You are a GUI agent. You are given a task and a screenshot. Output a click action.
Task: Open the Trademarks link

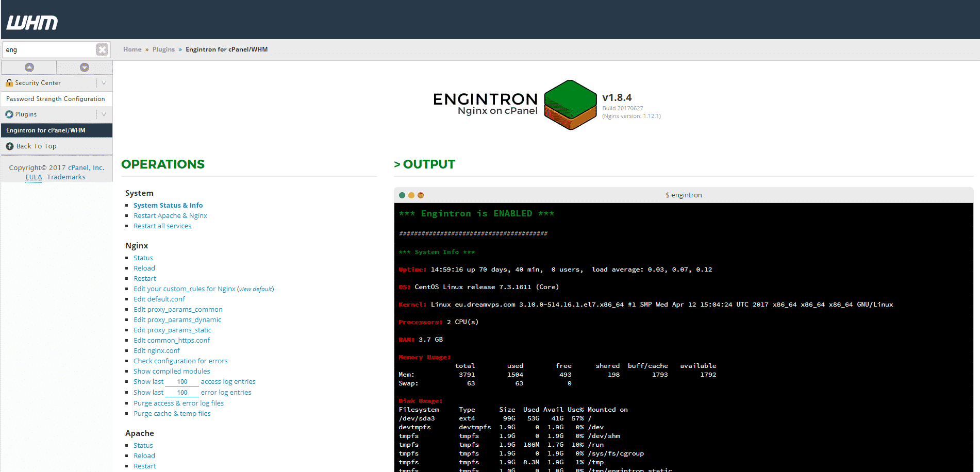[66, 177]
